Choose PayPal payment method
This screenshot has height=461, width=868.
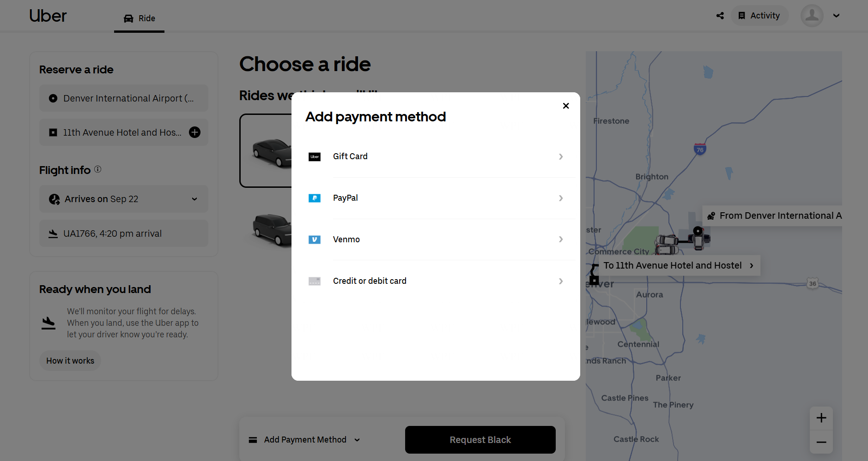[x=436, y=198]
